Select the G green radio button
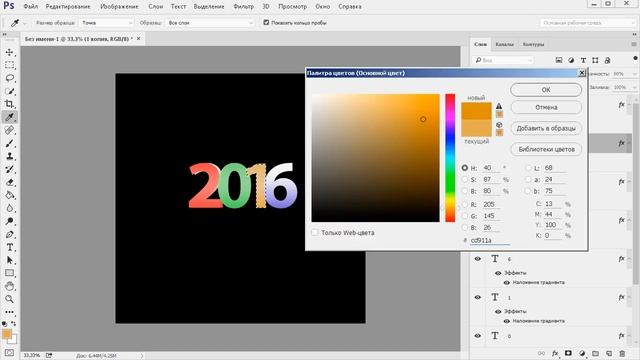This screenshot has width=640, height=360. click(x=464, y=216)
